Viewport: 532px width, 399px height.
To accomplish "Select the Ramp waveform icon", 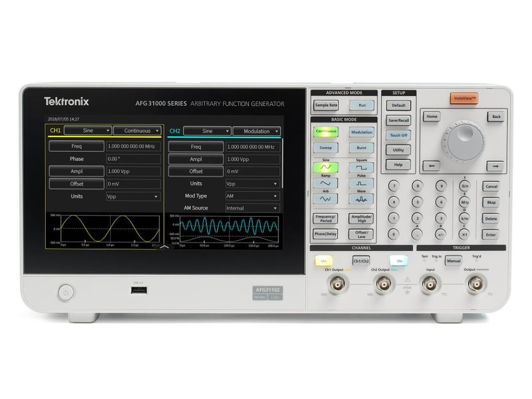I will pos(326,184).
